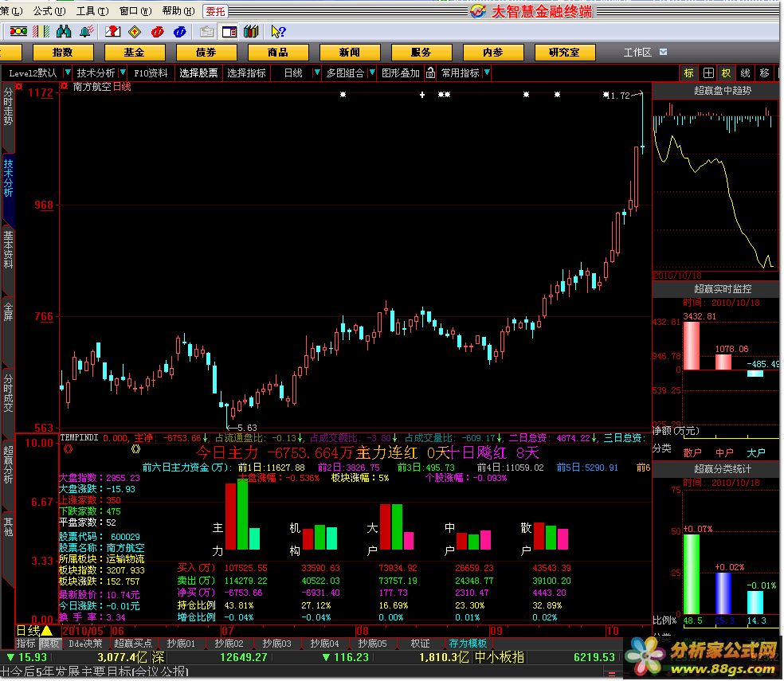This screenshot has width=784, height=681.
Task: Select the 抄底03 tab
Action: point(276,644)
